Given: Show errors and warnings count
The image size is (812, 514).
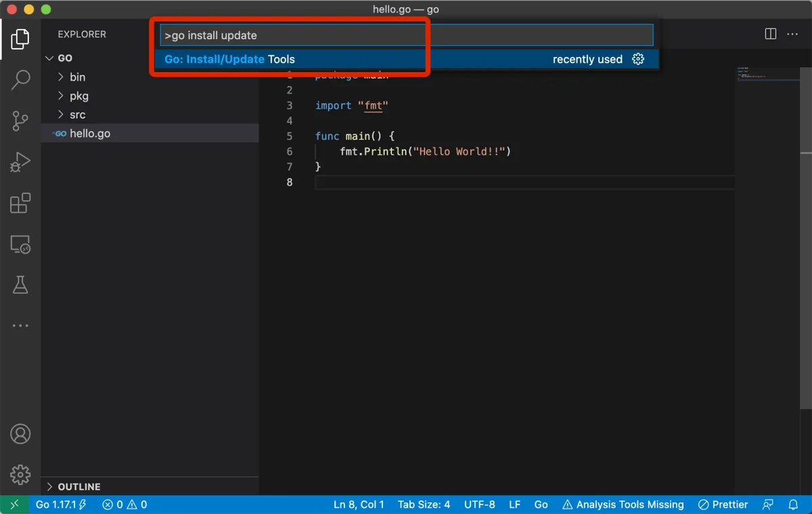Looking at the screenshot, I should point(125,505).
